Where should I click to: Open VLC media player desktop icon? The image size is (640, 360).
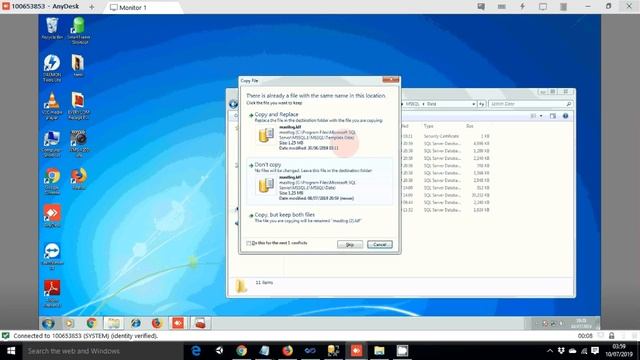tap(52, 106)
